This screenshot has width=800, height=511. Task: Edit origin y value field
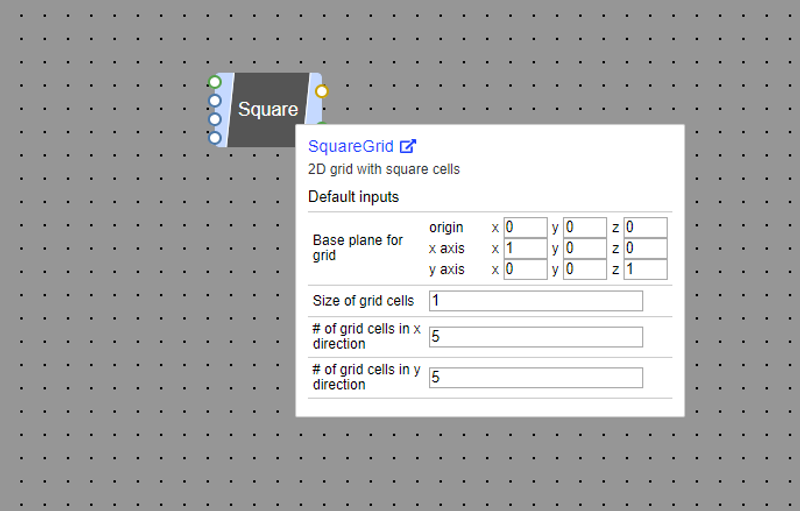tap(585, 227)
